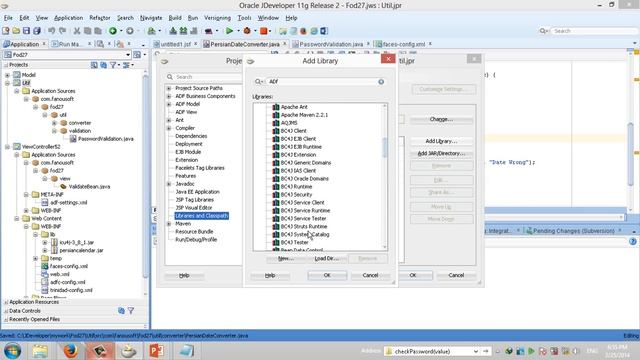Open the Build menu
The image size is (640, 360).
pos(175,18)
